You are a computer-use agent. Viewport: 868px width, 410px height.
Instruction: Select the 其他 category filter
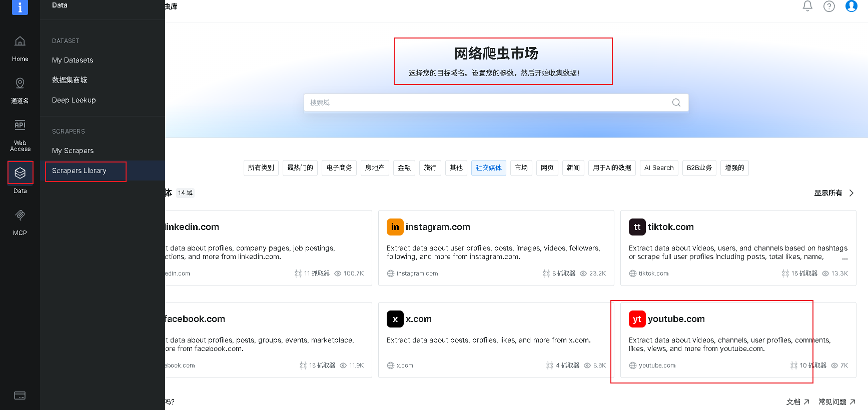[456, 168]
